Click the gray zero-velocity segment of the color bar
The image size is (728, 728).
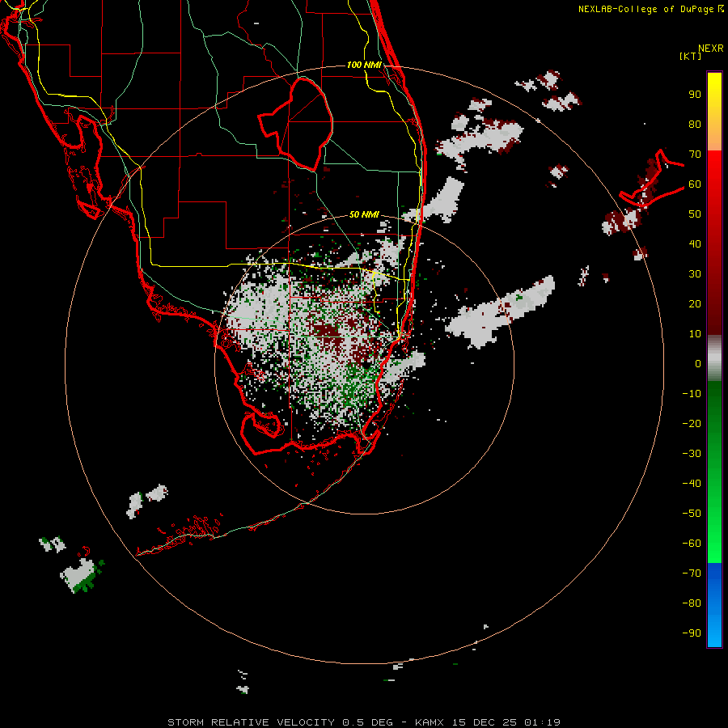[x=714, y=358]
